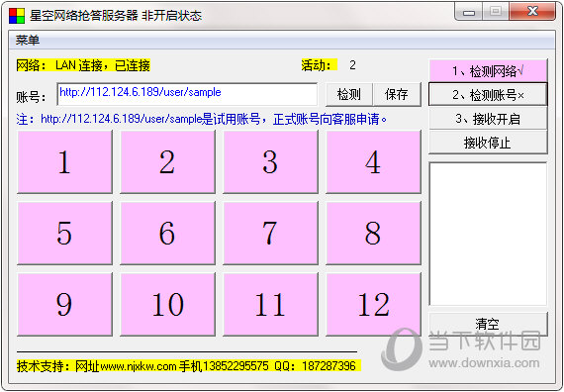Click in the 账号 URL input field
Viewport: 564px width, 392px height.
coord(187,94)
